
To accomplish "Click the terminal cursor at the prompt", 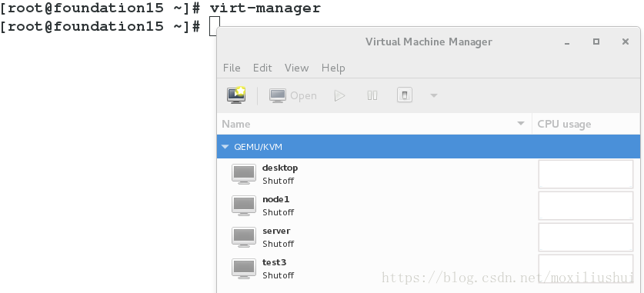I will [215, 26].
